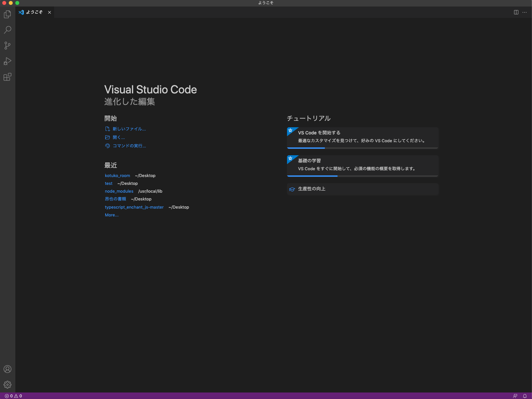Click the VS Code logo on welcome tab
The width and height of the screenshot is (532, 399).
[x=21, y=12]
